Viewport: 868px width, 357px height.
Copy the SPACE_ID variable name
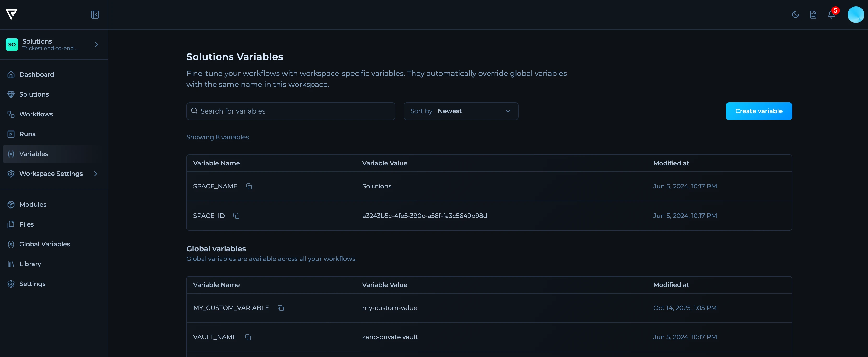pyautogui.click(x=236, y=216)
